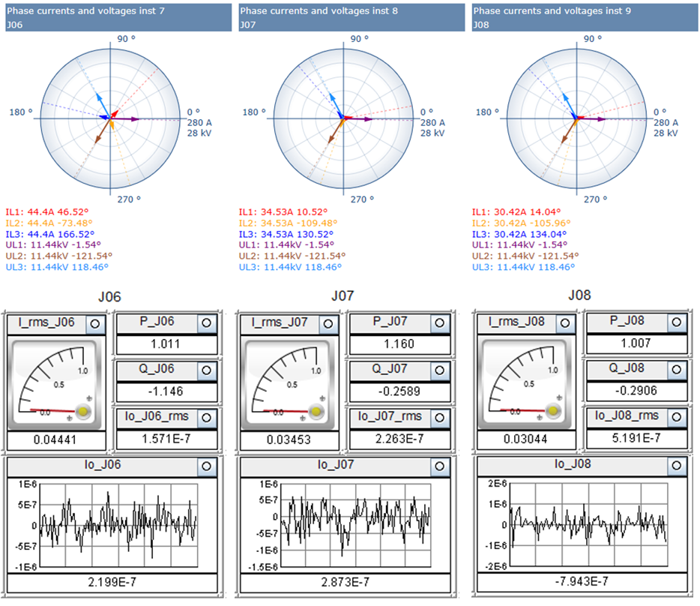Viewport: 700px width, 606px height.
Task: Click the J06 section title above the meters
Action: coord(110,297)
